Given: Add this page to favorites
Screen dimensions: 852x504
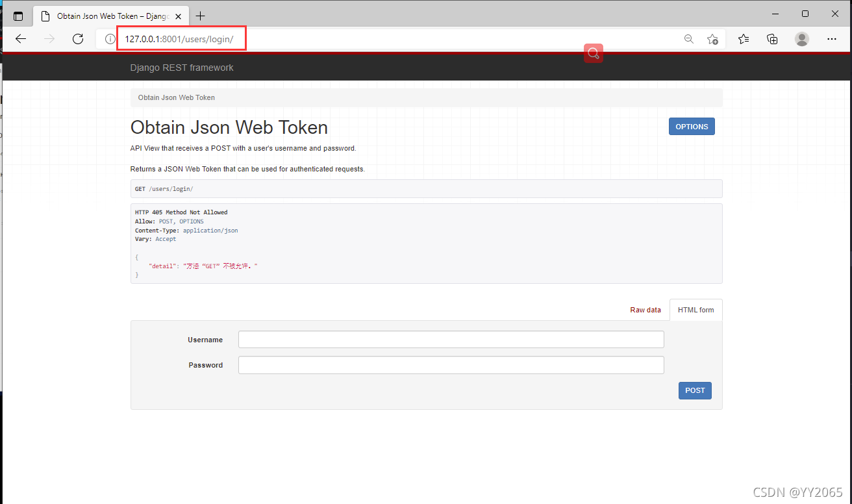Looking at the screenshot, I should click(712, 39).
